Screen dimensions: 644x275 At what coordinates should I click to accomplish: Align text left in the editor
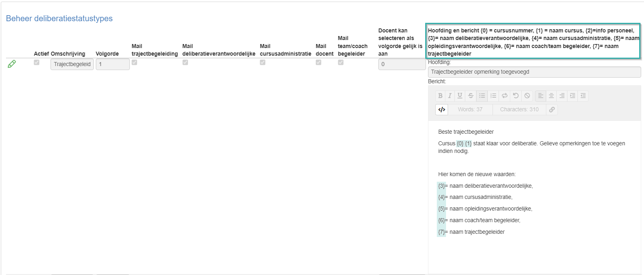coord(540,96)
